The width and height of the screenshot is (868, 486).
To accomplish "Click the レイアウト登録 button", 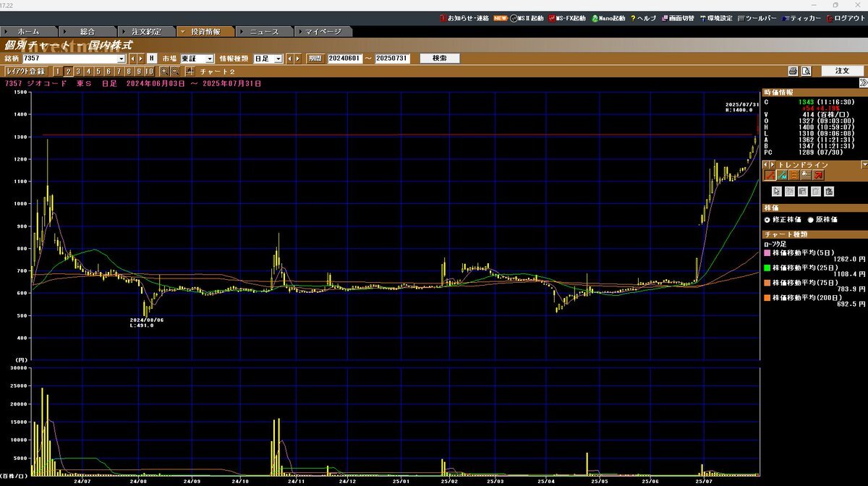I will tap(26, 71).
